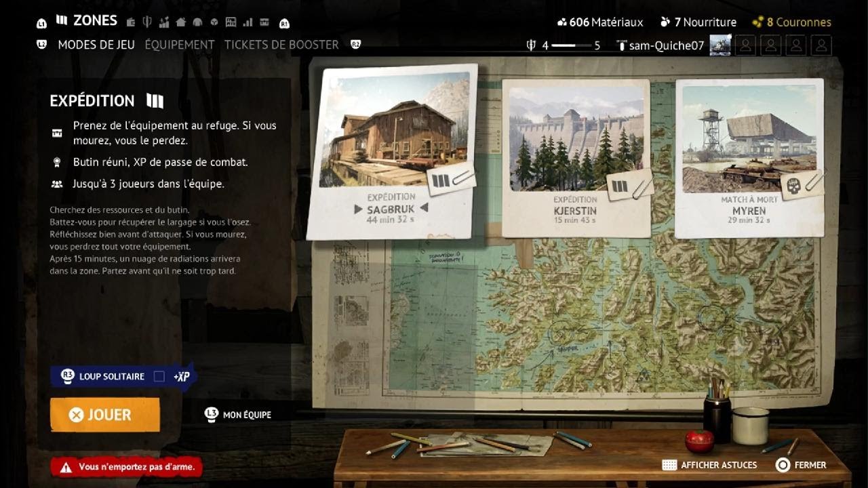This screenshot has width=868, height=488.
Task: Select the house shelter icon in top row
Action: 181,22
